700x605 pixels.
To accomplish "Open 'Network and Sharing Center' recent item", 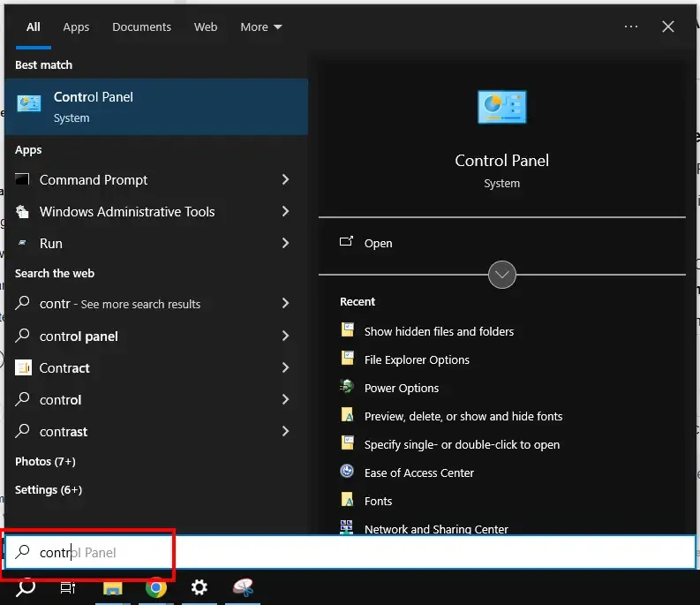I will click(436, 529).
